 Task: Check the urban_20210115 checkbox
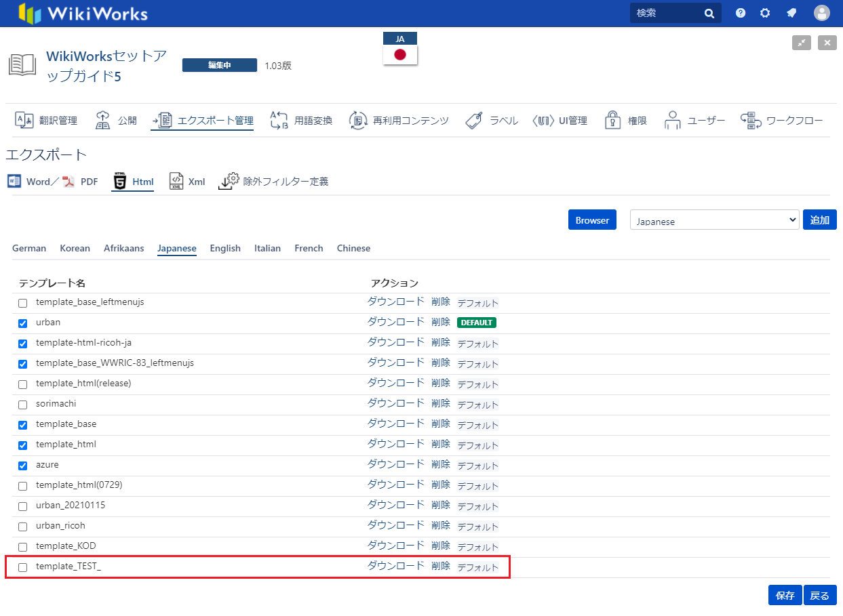click(x=22, y=506)
